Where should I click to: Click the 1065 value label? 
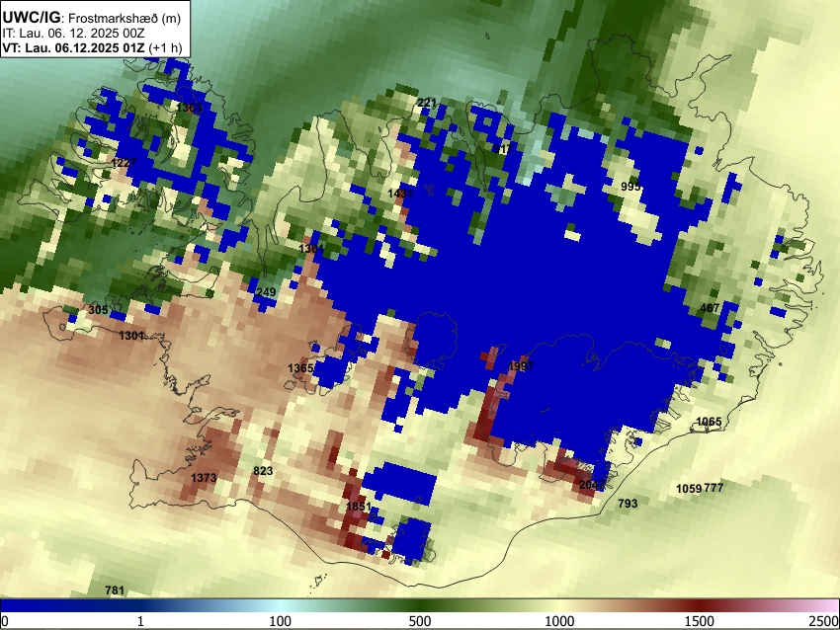709,422
